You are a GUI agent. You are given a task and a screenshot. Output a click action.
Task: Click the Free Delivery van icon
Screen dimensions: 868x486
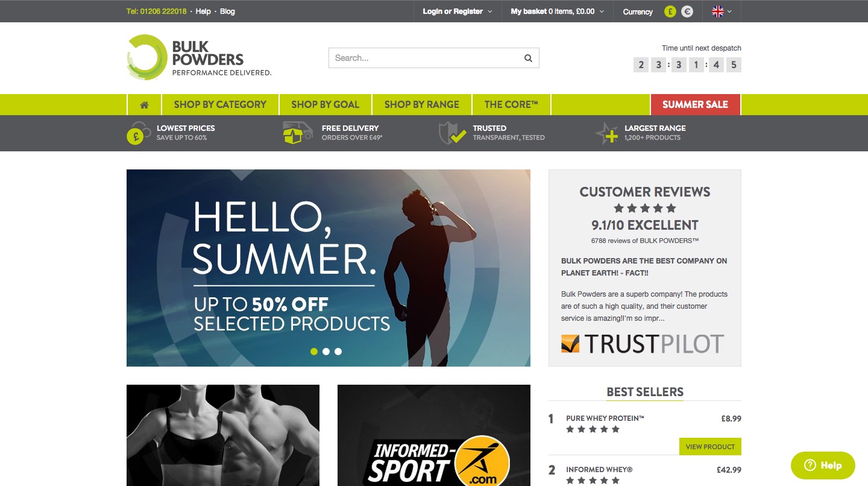pyautogui.click(x=298, y=133)
